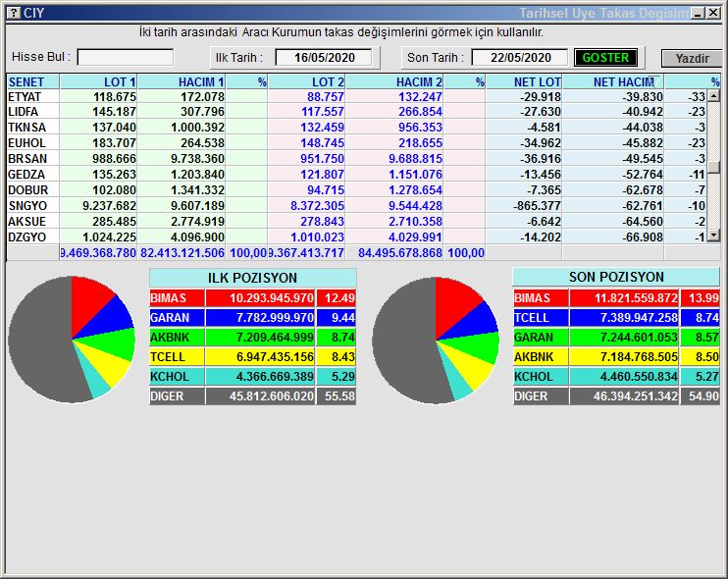
Task: Click NET HACIM value -66.908
Action: click(x=643, y=237)
